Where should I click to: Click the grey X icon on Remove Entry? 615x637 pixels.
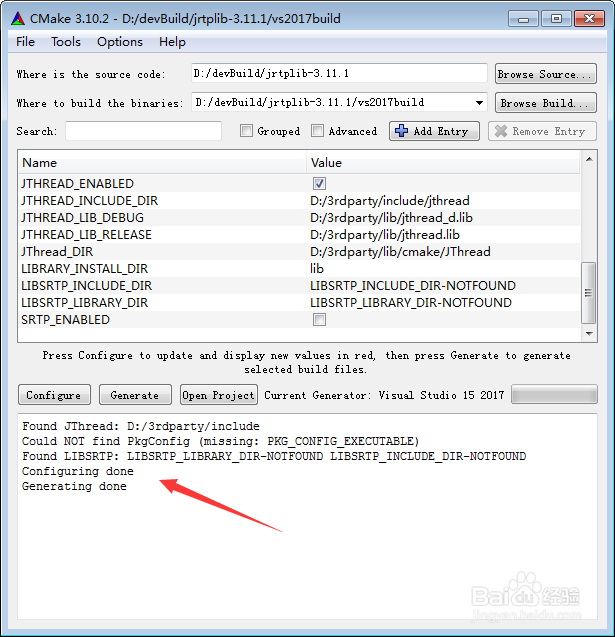[x=501, y=131]
